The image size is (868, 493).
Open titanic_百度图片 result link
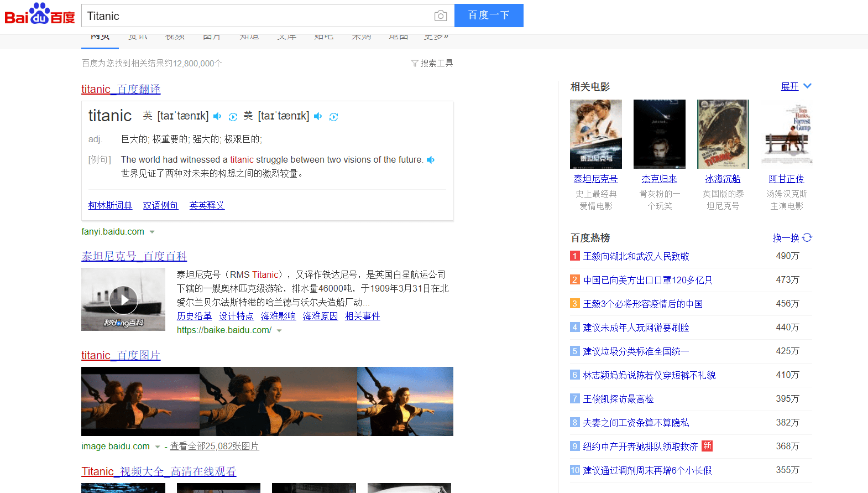click(x=121, y=355)
